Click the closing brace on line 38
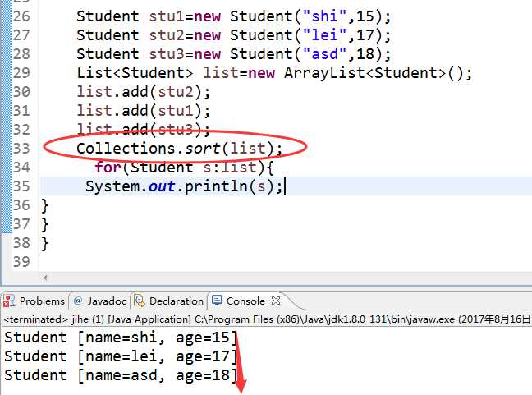The width and height of the screenshot is (532, 395). [x=45, y=244]
